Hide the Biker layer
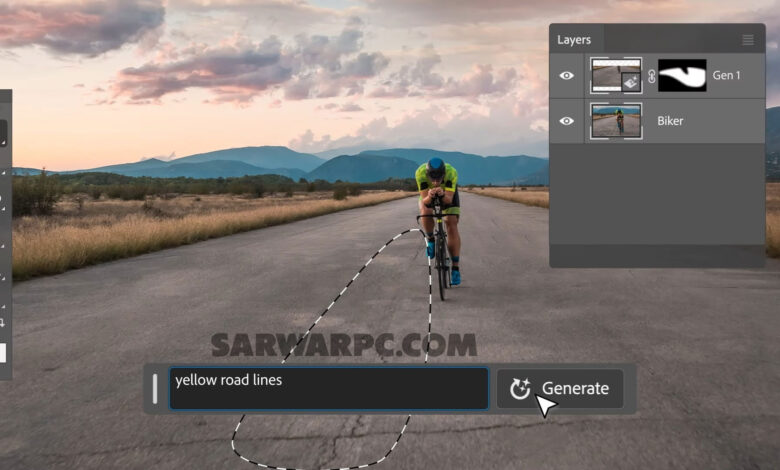This screenshot has height=470, width=780. (566, 121)
